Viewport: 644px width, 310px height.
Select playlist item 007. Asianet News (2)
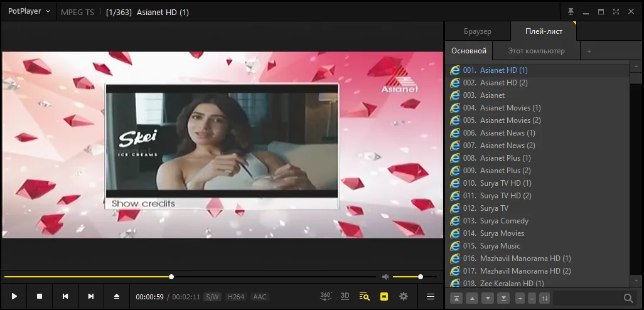pyautogui.click(x=537, y=146)
